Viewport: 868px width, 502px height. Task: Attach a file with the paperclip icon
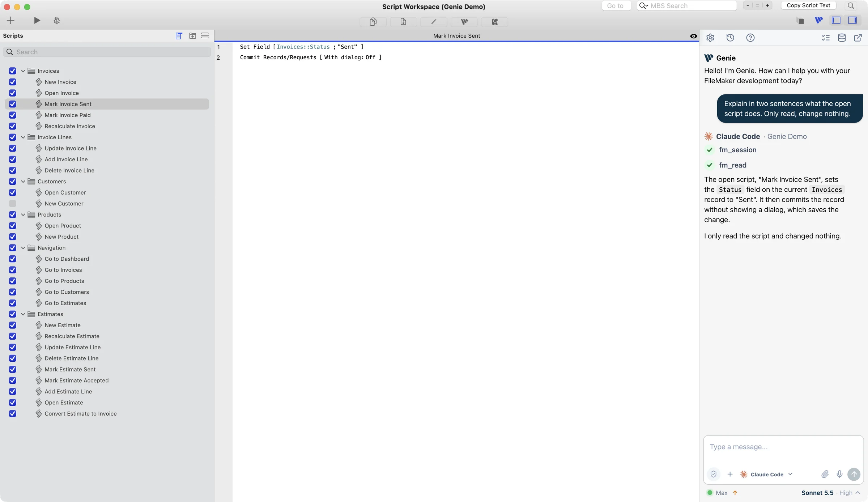point(825,474)
